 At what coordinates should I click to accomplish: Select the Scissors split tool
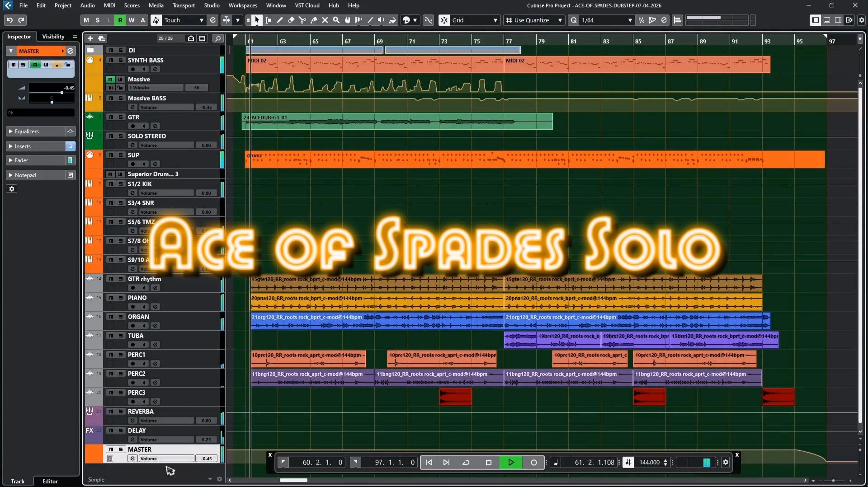coord(302,20)
